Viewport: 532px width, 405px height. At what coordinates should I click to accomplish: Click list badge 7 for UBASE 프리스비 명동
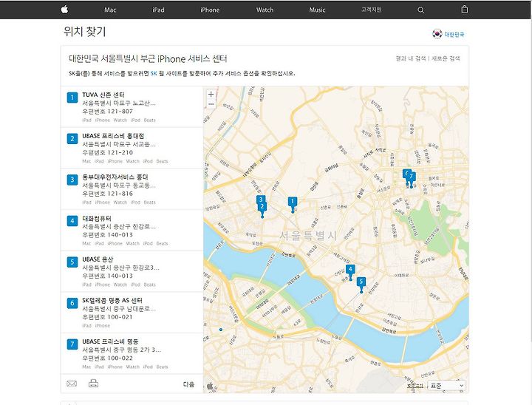point(72,344)
